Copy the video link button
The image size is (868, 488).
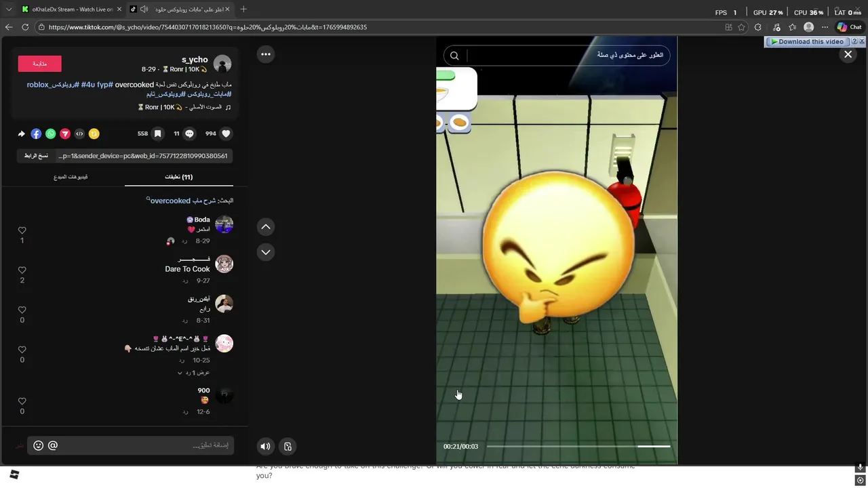(36, 156)
